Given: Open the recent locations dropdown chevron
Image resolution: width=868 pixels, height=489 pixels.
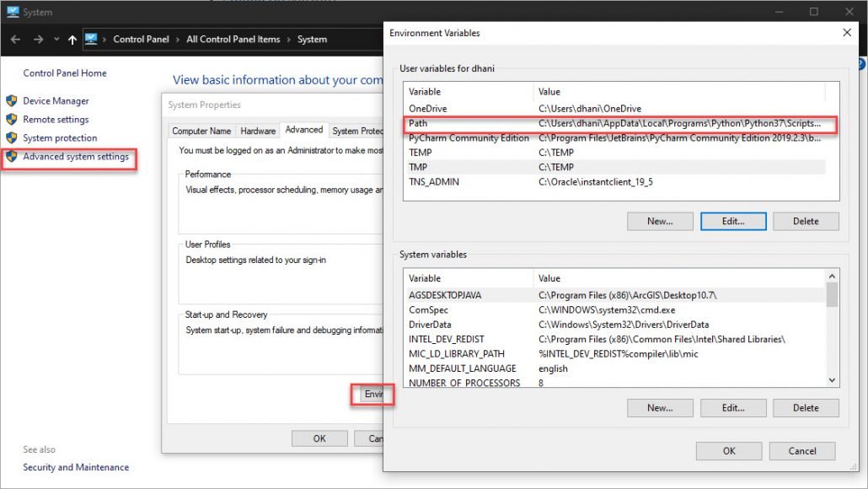Looking at the screenshot, I should coord(56,40).
